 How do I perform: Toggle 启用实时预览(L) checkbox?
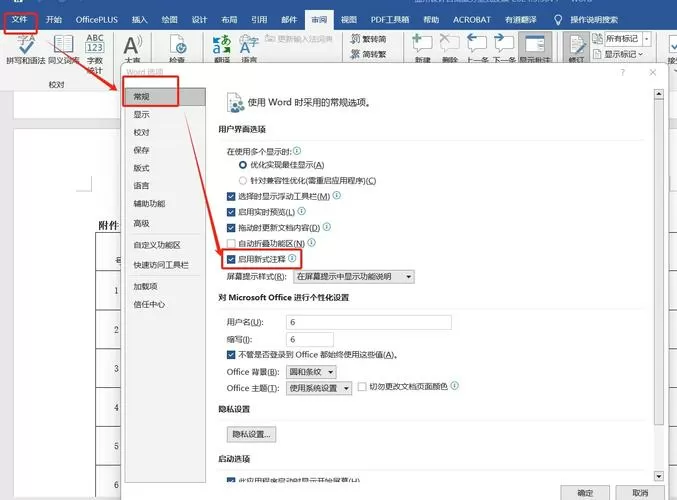[231, 212]
